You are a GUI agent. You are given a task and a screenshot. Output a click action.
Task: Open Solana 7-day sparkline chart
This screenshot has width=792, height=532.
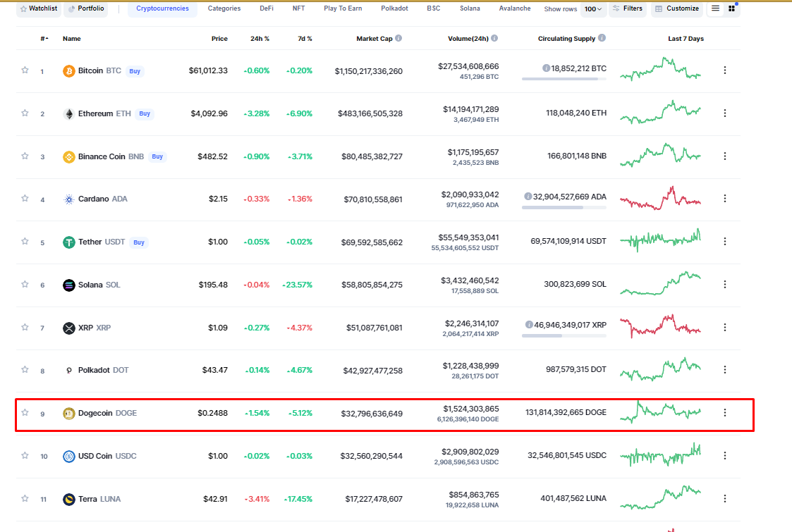coord(660,283)
